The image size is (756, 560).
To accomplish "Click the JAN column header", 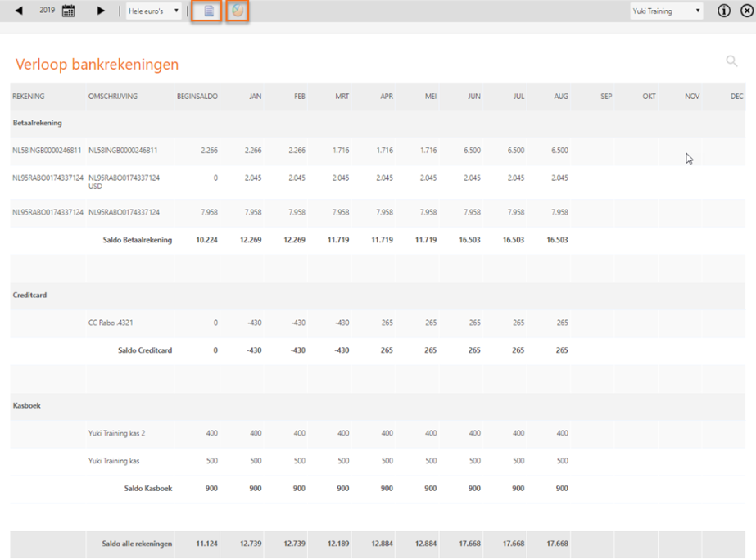I will 256,97.
